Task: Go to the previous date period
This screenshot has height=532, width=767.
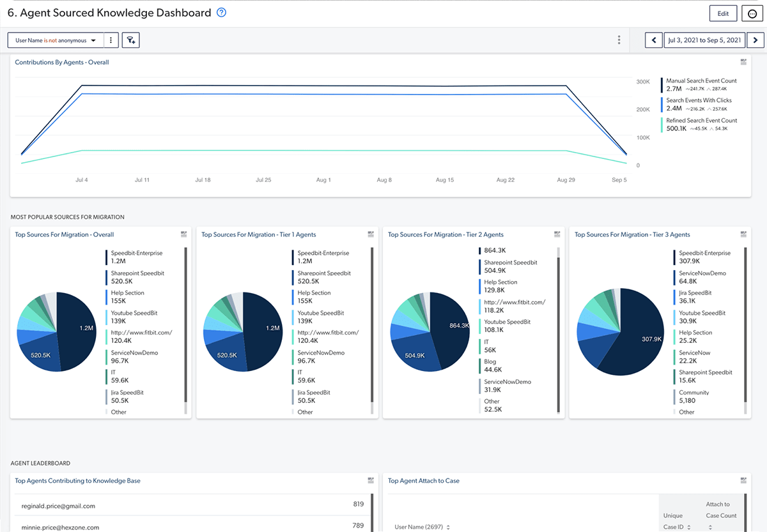Action: pos(653,40)
